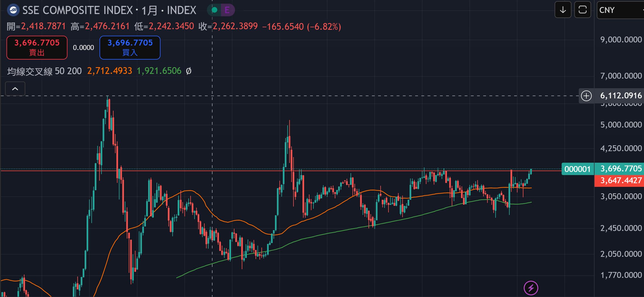Viewport: 644px width, 297px height.
Task: Click the 開=2,418.7871 open value
Action: point(36,26)
